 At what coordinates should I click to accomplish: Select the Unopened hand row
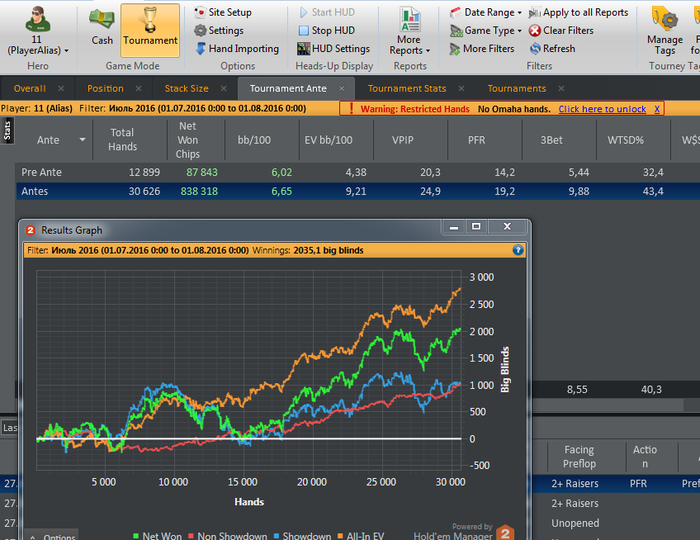pos(575,523)
